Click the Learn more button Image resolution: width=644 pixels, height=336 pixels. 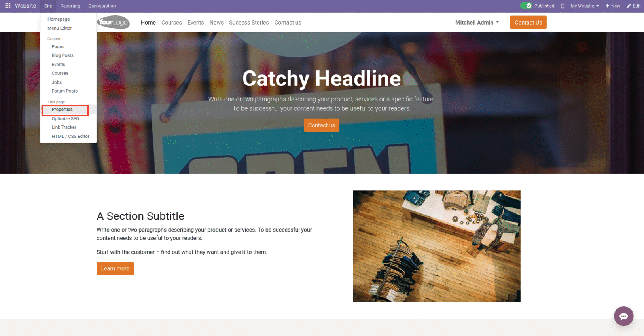[115, 268]
